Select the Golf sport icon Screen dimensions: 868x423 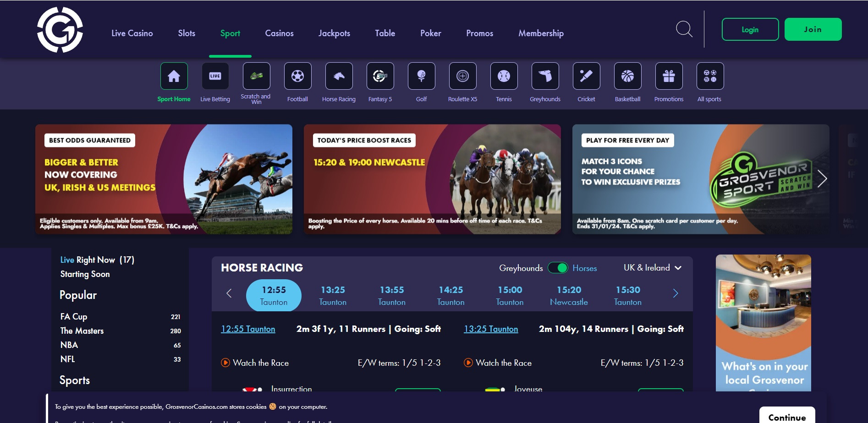[421, 76]
